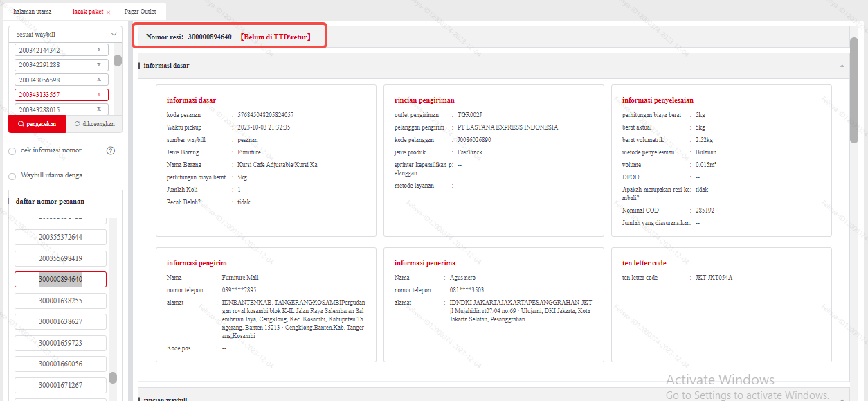This screenshot has width=868, height=401.
Task: Open the halaman utama tab
Action: point(31,12)
